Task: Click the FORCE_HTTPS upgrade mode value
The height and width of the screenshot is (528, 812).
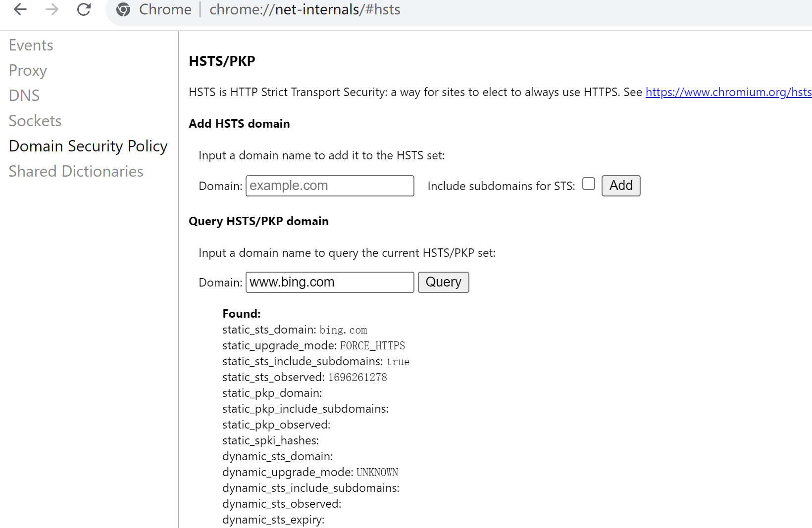Action: pyautogui.click(x=372, y=345)
